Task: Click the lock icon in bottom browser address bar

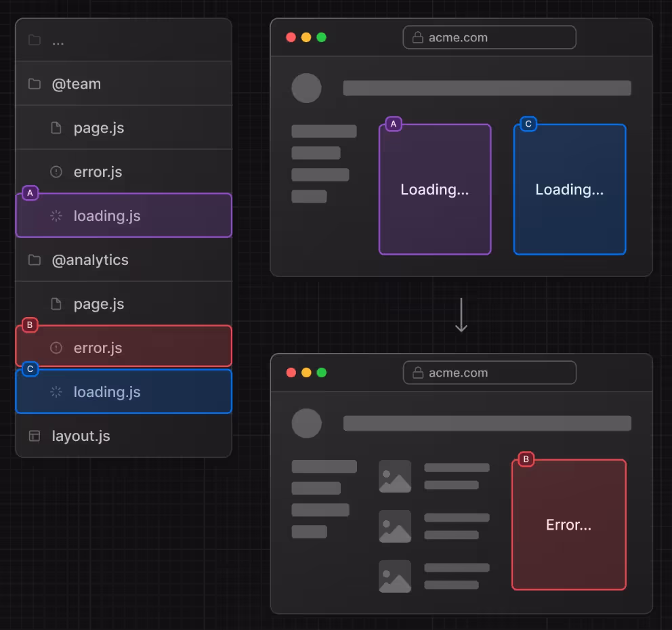Action: coord(418,373)
